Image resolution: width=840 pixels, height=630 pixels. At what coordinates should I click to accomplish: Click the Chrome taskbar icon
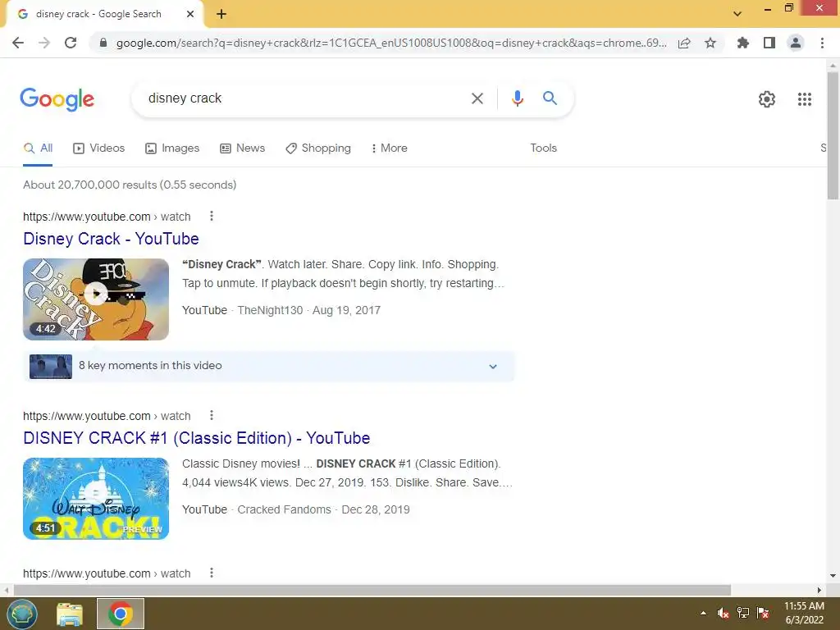[121, 614]
